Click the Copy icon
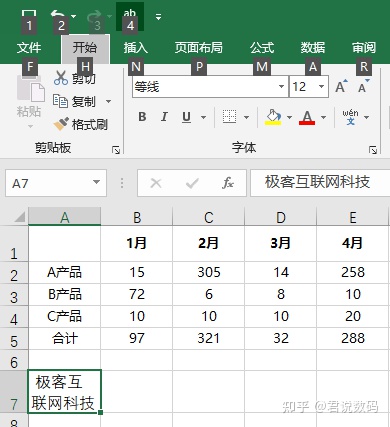Image resolution: width=390 pixels, height=427 pixels. (60, 101)
